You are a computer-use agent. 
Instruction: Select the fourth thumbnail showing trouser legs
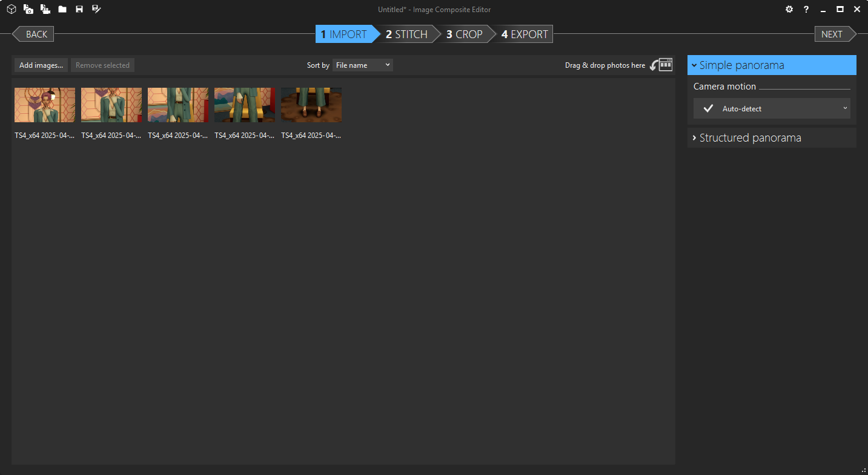pos(245,105)
